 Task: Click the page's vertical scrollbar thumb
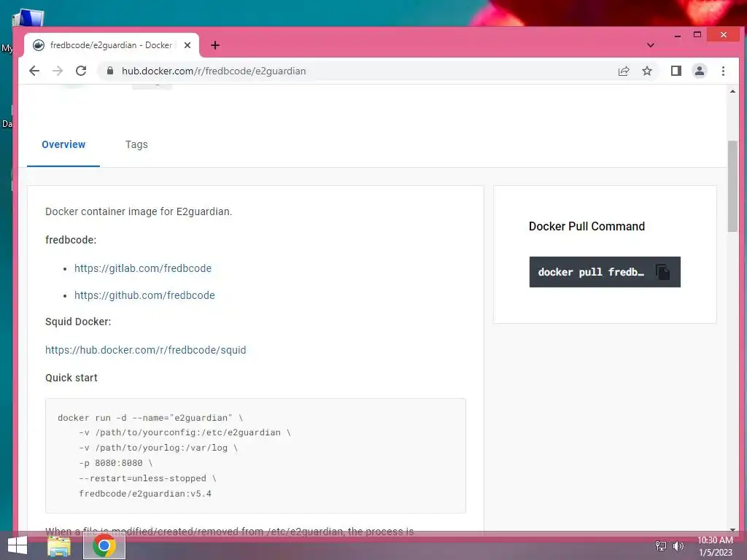coord(732,186)
